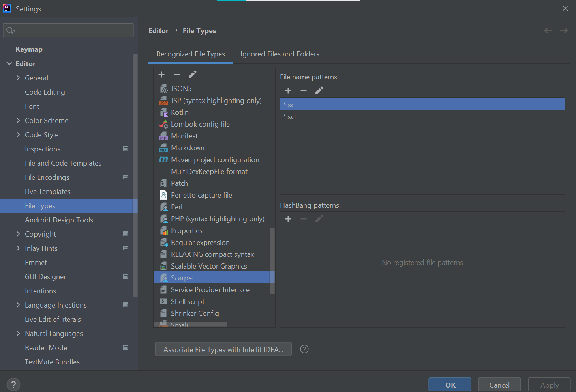Click Editor in the breadcrumb
Screen dimensions: 576x392
pyautogui.click(x=158, y=30)
